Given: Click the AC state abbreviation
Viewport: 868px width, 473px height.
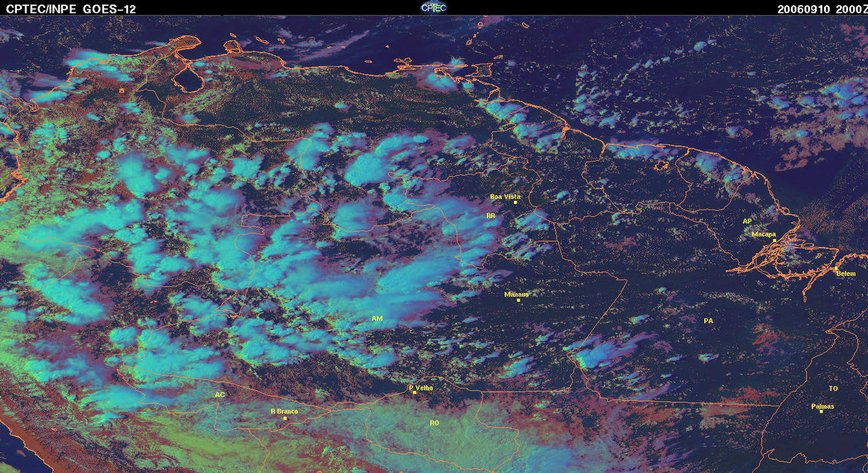Looking at the screenshot, I should coord(220,394).
